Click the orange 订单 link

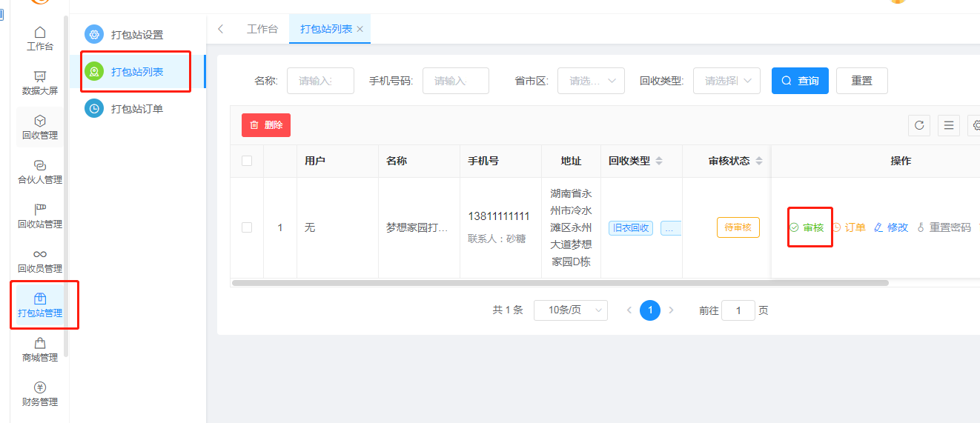pos(849,227)
